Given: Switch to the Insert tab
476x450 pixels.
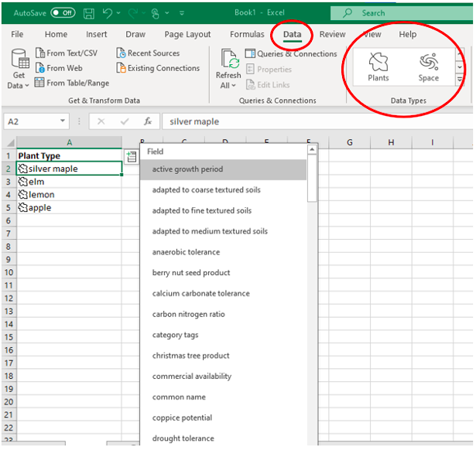Looking at the screenshot, I should (96, 34).
